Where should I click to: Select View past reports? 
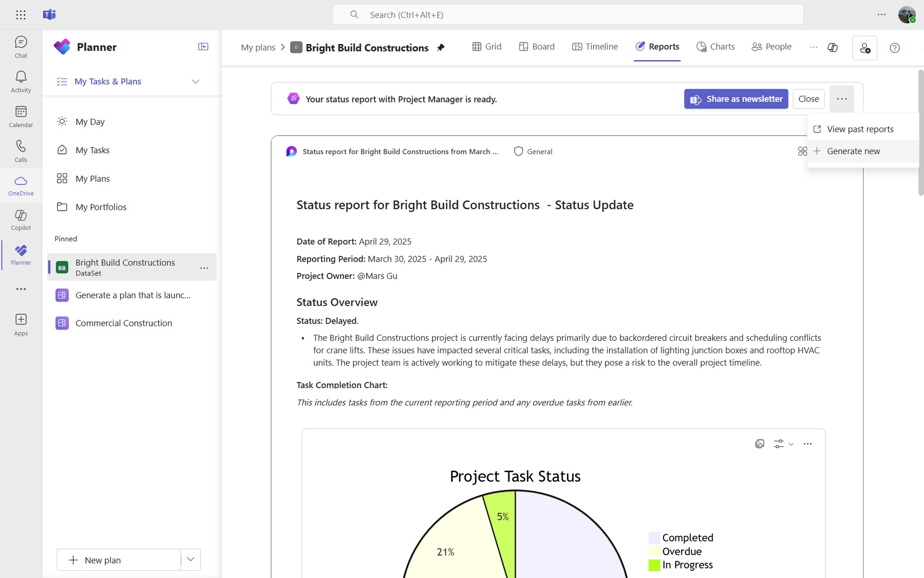pyautogui.click(x=860, y=129)
